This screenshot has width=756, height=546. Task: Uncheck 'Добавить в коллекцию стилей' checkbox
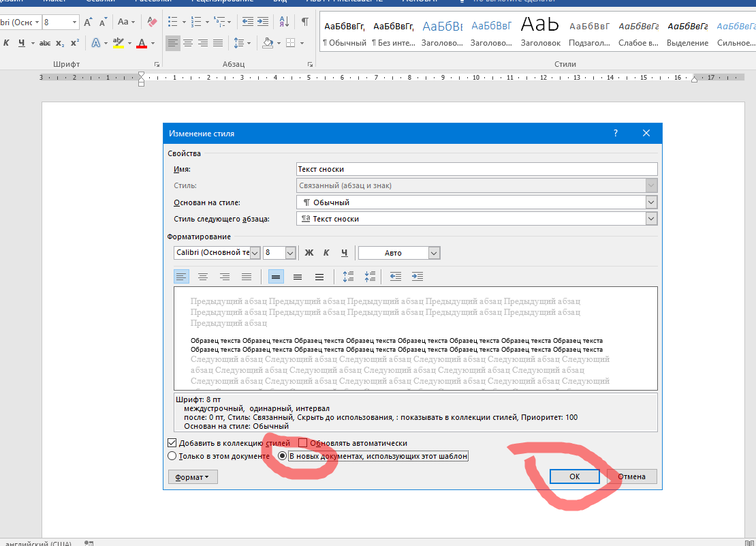[x=172, y=443]
